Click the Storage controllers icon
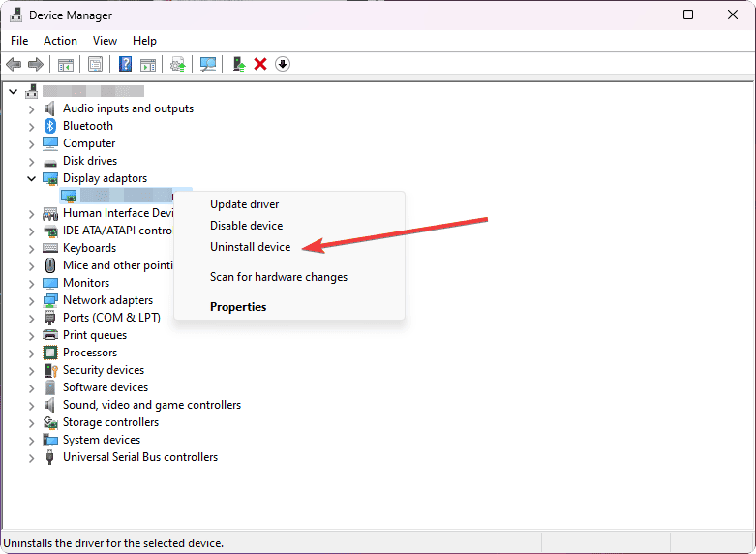The image size is (756, 554). [50, 422]
